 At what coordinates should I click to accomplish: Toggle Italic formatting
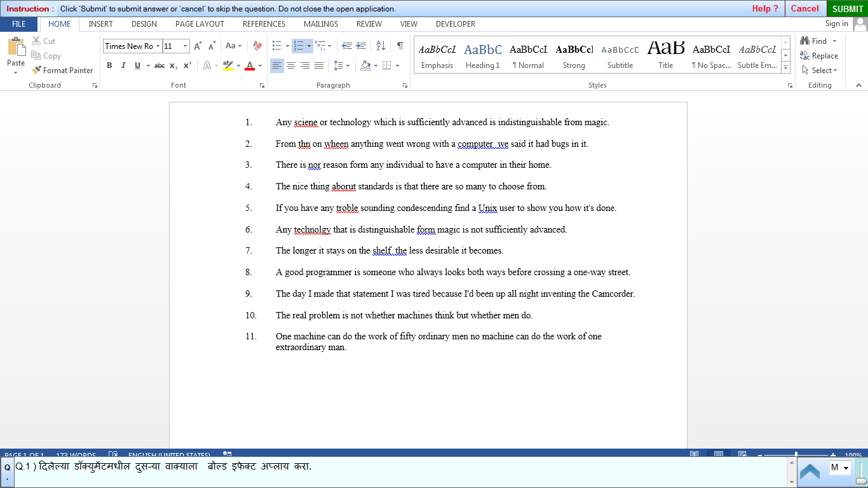click(123, 65)
